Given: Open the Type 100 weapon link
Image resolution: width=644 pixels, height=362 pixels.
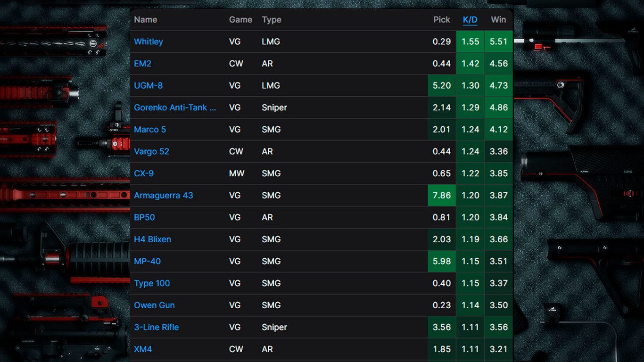Looking at the screenshot, I should [152, 283].
